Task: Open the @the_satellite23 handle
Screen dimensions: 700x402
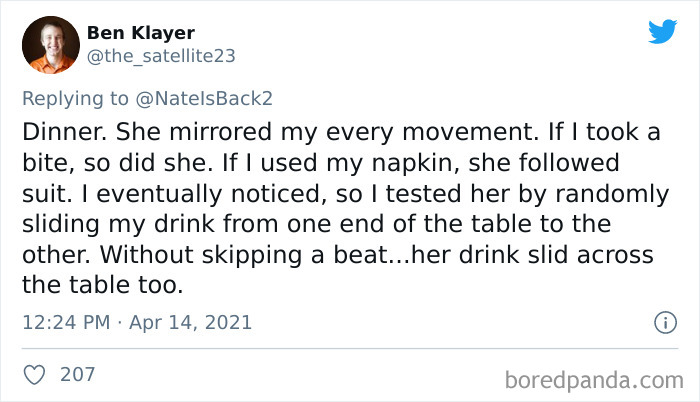Action: [x=162, y=56]
